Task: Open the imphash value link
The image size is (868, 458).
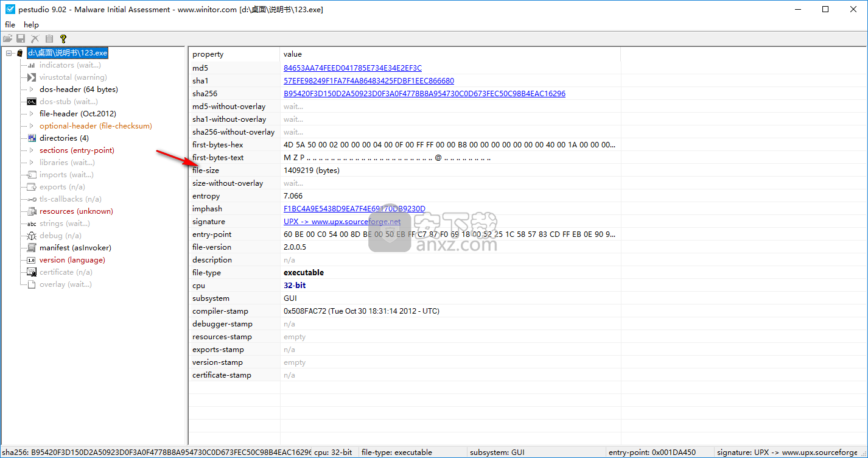Action: click(354, 209)
